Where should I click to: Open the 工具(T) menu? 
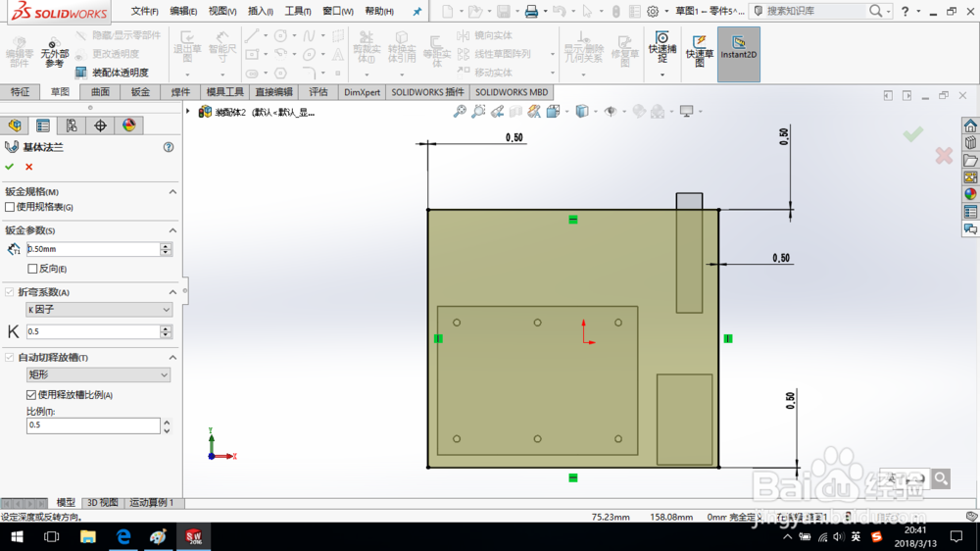click(x=298, y=11)
